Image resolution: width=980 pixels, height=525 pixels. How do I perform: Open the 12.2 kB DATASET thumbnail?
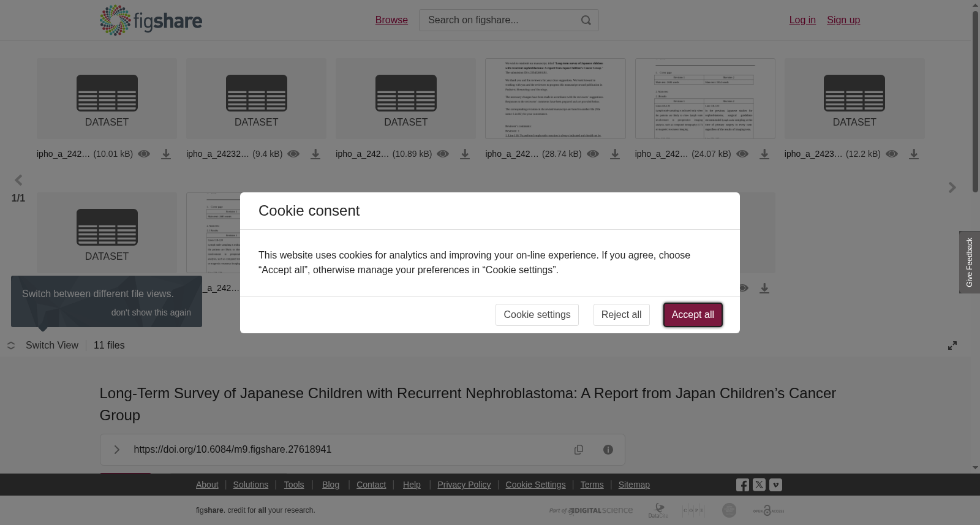(x=854, y=99)
